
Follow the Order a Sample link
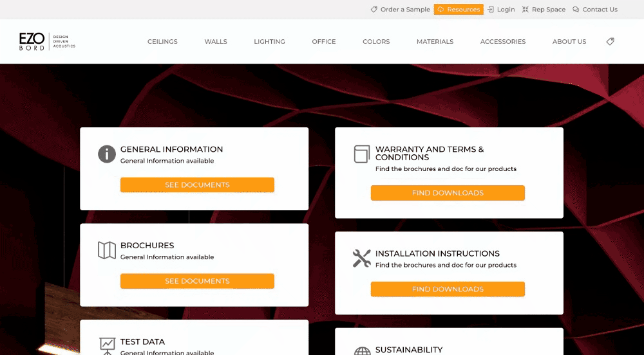[400, 10]
